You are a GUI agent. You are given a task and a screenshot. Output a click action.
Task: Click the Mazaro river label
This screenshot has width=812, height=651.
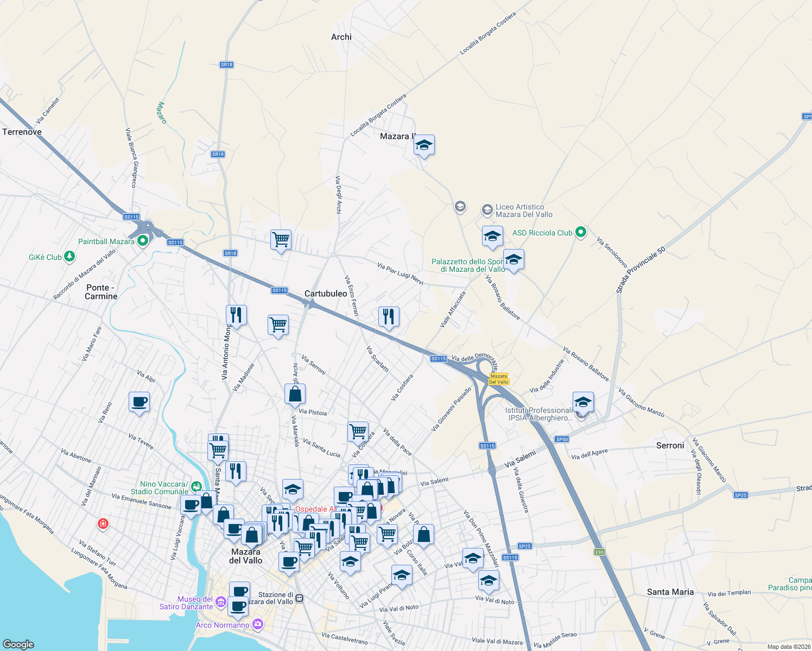point(162,113)
